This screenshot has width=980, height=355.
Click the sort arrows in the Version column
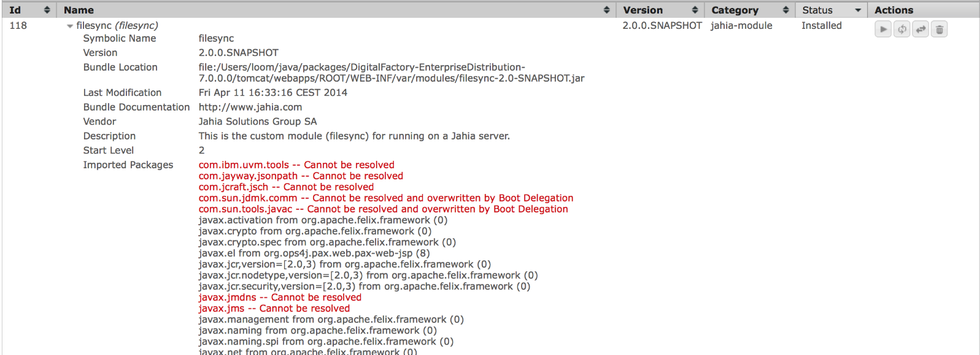pyautogui.click(x=695, y=10)
